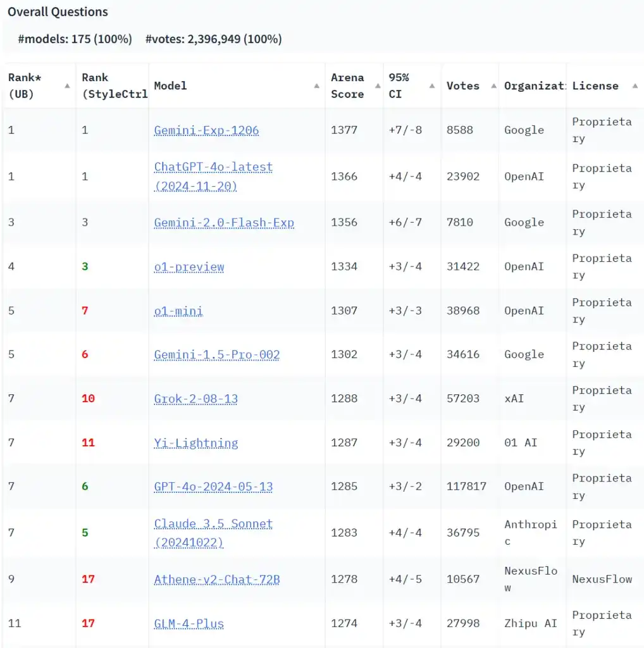Click the red StyleCtrl rank 11

click(88, 443)
